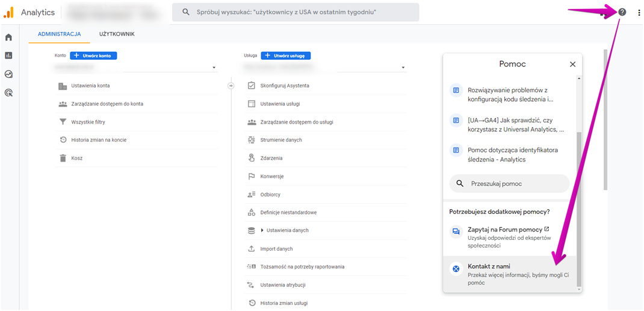Open Strumienie danych
This screenshot has width=644, height=311.
click(x=281, y=140)
